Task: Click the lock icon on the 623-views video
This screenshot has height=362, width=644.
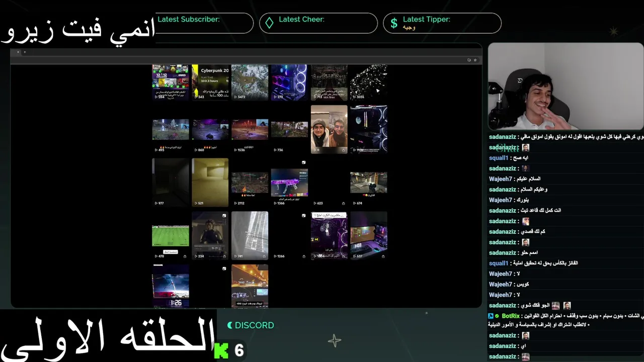Action: (344, 203)
